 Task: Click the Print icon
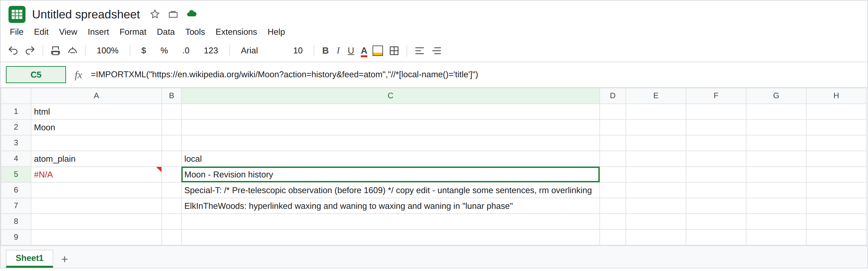(x=55, y=51)
